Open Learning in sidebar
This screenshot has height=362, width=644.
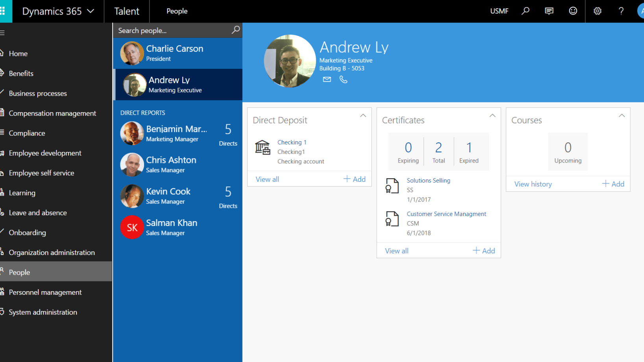pos(56,193)
